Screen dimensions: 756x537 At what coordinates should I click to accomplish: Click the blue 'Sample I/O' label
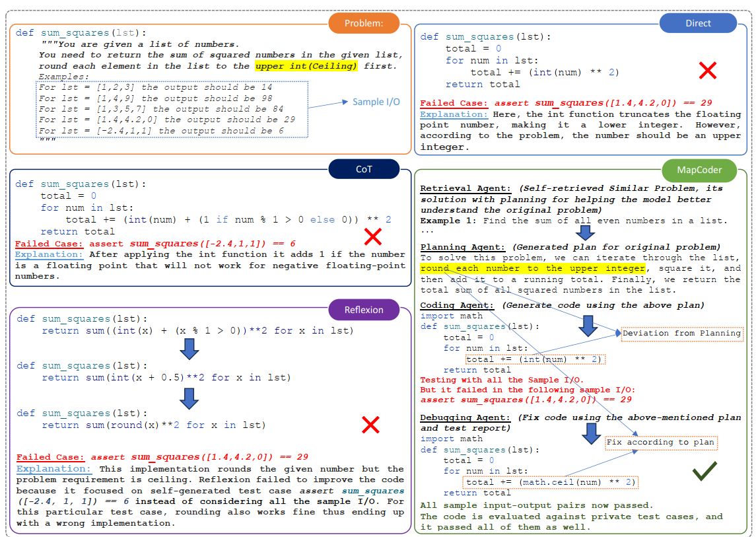click(x=376, y=102)
